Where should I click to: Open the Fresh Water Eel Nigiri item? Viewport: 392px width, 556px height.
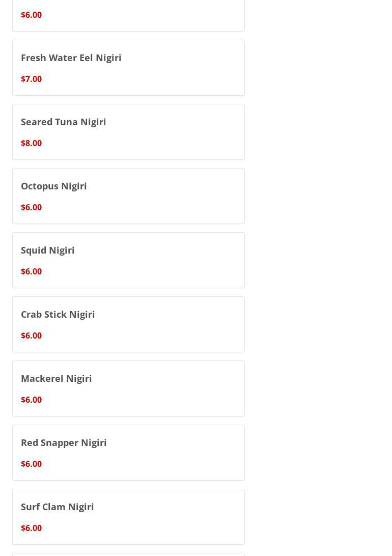(128, 68)
